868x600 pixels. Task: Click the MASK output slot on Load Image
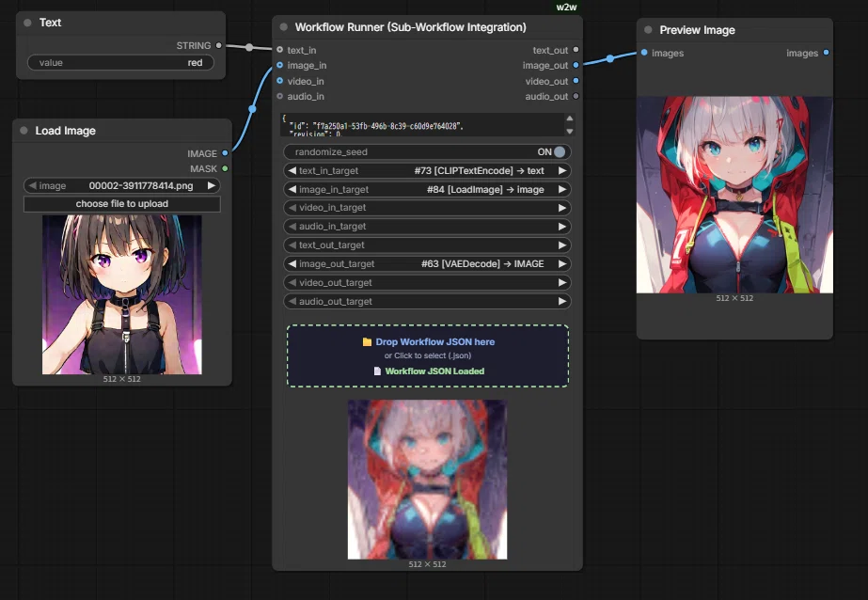(225, 168)
